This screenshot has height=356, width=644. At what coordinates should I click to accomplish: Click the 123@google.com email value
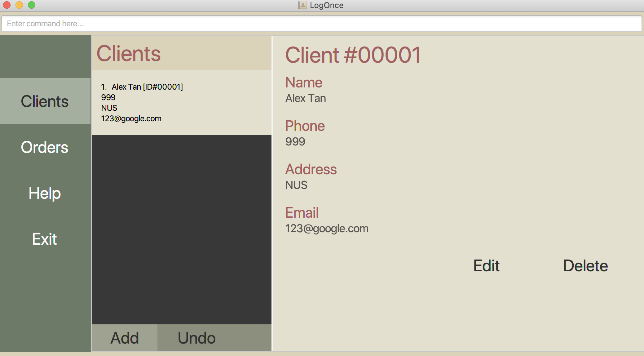pos(327,229)
